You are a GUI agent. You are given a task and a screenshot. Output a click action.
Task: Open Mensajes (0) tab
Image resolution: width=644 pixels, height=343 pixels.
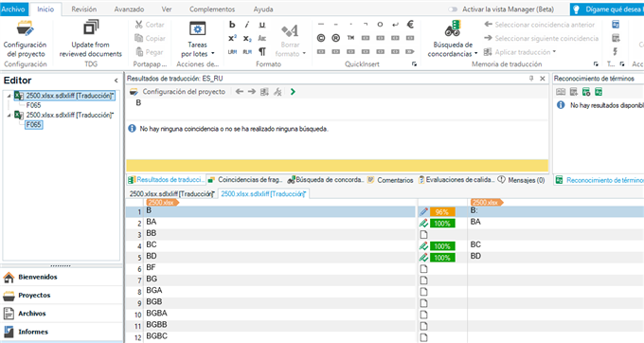(x=521, y=180)
